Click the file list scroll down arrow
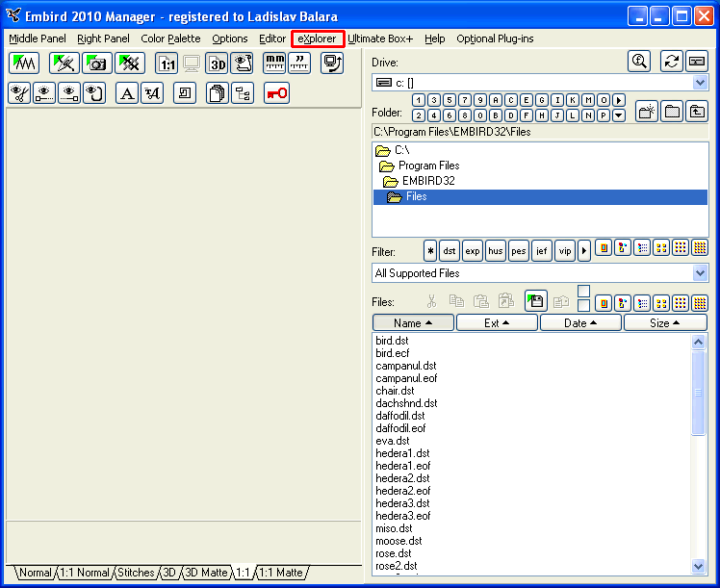This screenshot has height=588, width=720. tap(699, 566)
